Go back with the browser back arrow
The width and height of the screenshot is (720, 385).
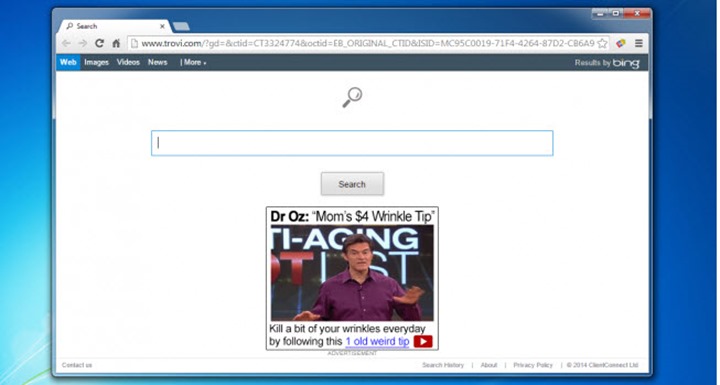tap(66, 43)
